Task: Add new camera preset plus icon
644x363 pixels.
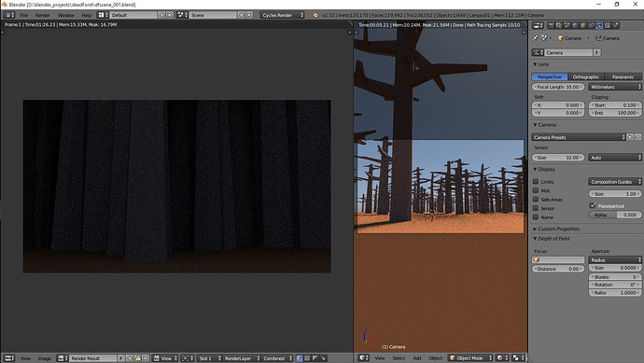Action: tap(630, 137)
